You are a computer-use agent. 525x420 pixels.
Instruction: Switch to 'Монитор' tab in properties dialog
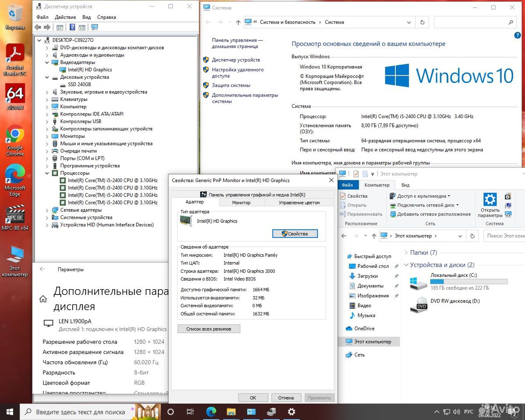[x=241, y=203]
